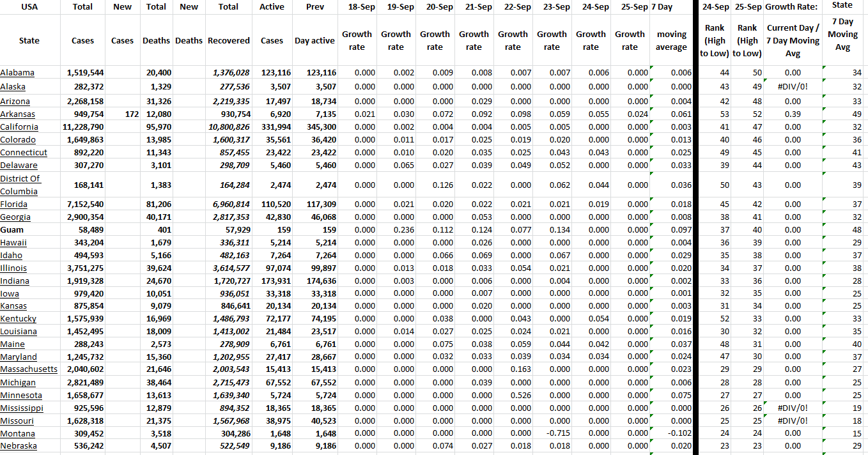Select the #DIV/0! cell in Alaska row

pyautogui.click(x=793, y=87)
